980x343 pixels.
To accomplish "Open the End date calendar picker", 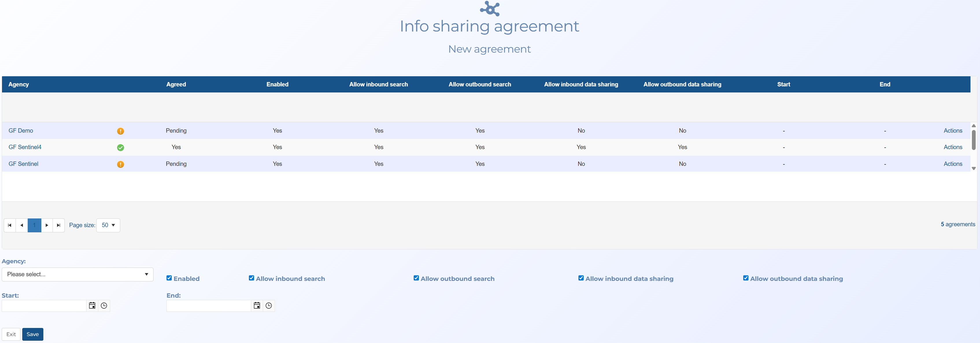I will point(257,306).
